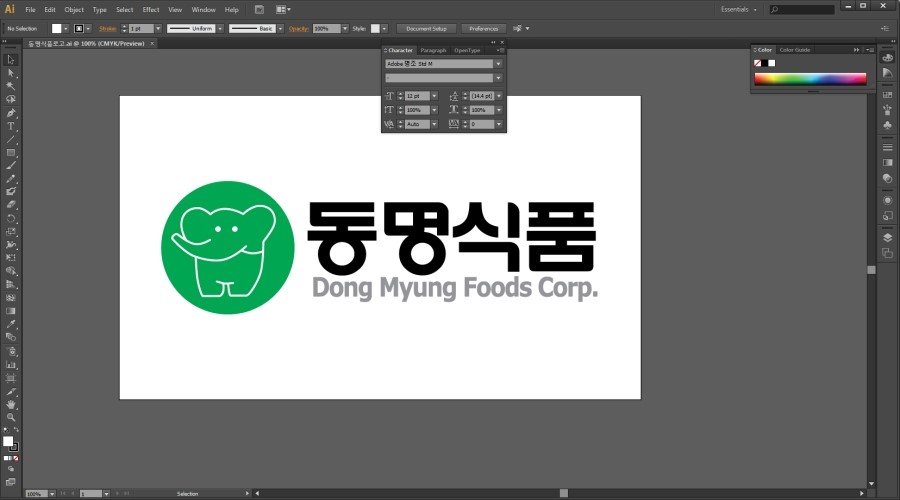Switch to the Color Guide tab
900x500 pixels.
point(795,49)
